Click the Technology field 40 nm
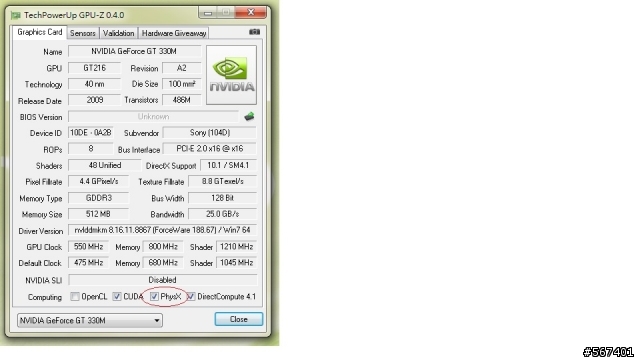Viewport: 640px width, 360px height. click(94, 84)
